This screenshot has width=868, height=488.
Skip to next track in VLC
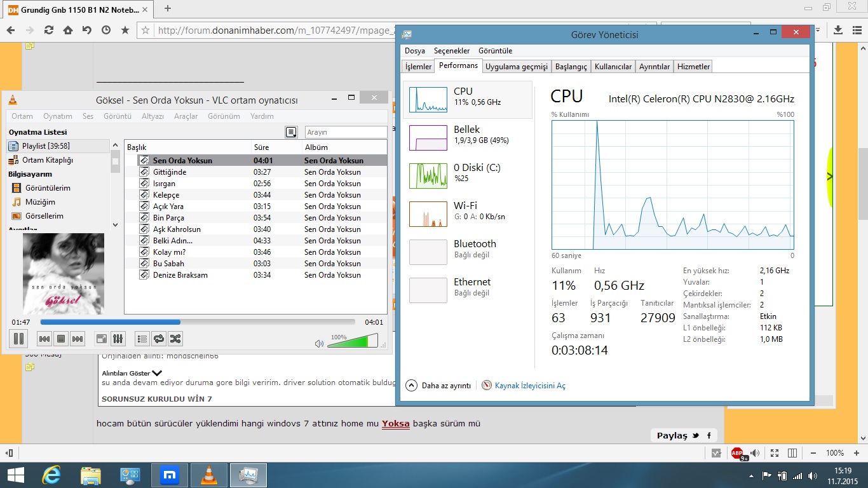click(x=78, y=339)
